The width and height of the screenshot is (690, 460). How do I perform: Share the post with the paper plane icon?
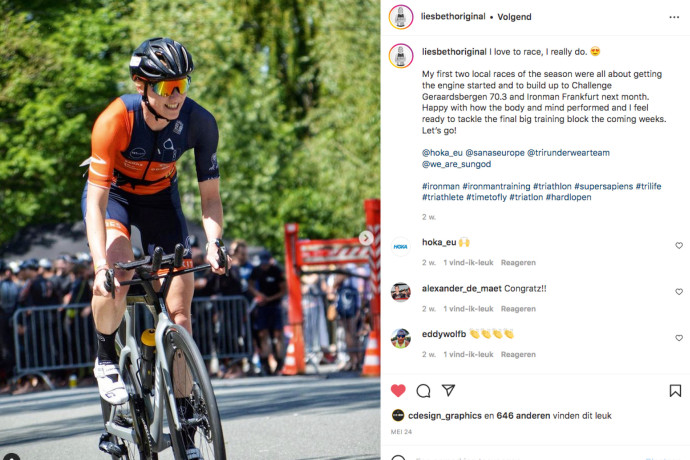(x=448, y=390)
